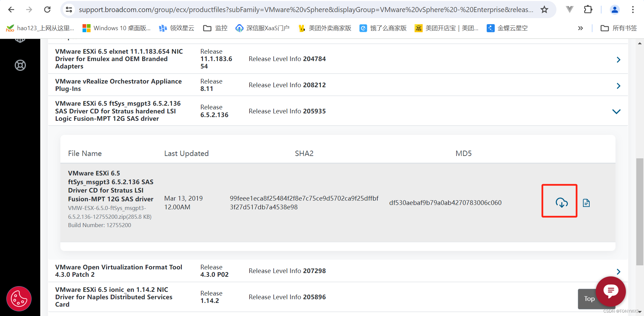
Task: Open the 监控 bookmark folder
Action: tap(215, 28)
